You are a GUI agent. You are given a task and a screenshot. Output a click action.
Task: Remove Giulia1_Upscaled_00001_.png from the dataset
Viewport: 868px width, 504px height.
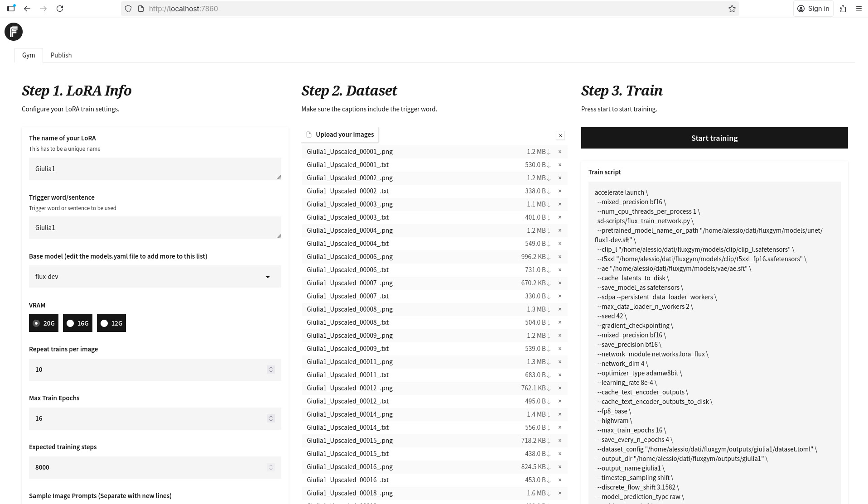point(560,152)
